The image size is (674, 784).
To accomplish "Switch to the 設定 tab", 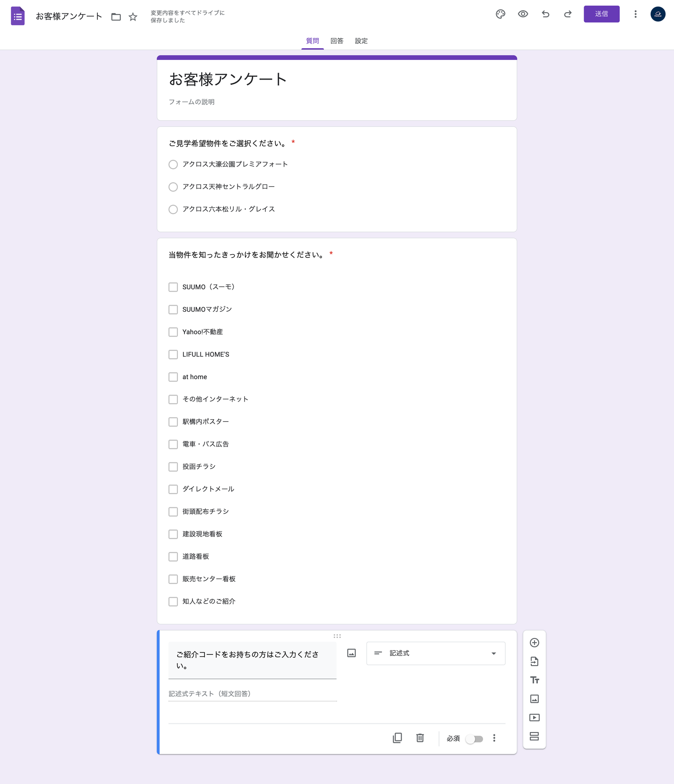I will tap(361, 41).
